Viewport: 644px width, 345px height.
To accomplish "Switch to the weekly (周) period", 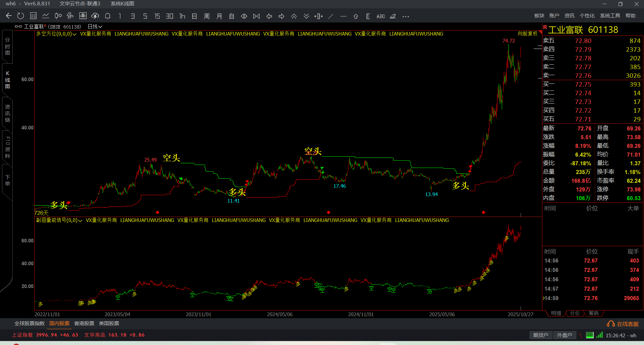I will click(207, 16).
